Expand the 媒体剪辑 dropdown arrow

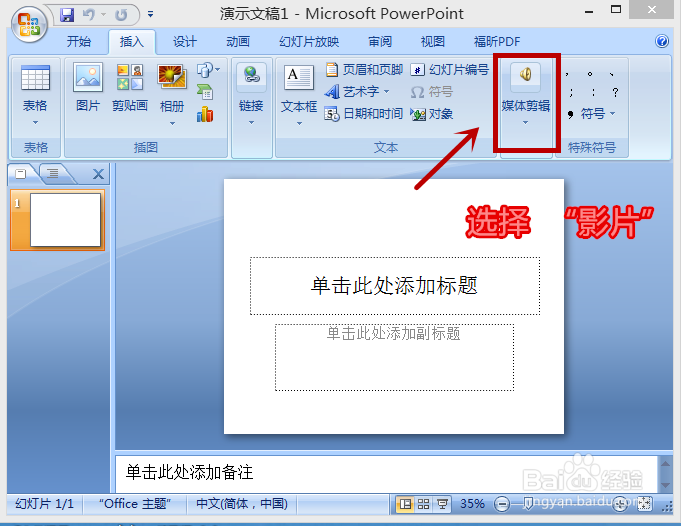coord(525,122)
